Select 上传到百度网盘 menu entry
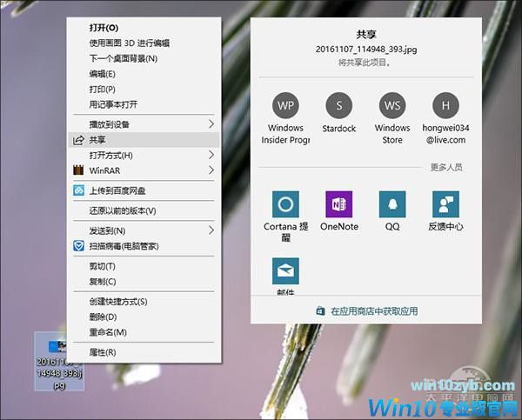 [144, 190]
